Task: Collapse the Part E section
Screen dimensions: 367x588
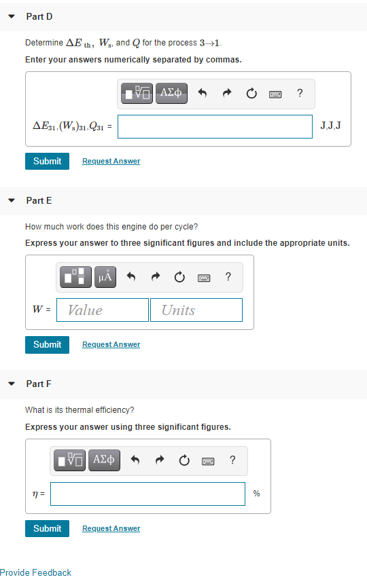Action: pyautogui.click(x=12, y=200)
